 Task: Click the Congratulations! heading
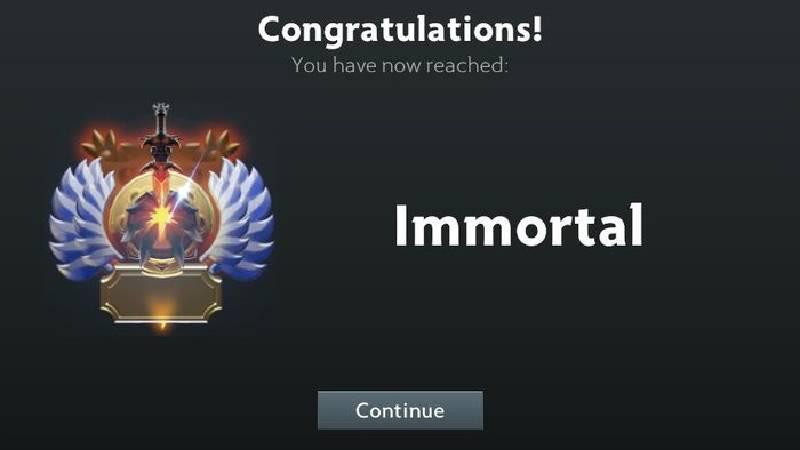(400, 29)
